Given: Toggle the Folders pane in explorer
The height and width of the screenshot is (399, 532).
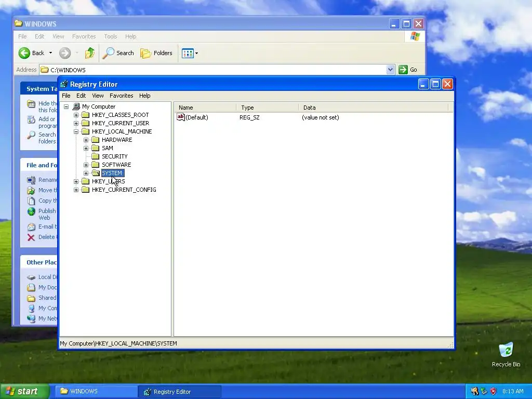Looking at the screenshot, I should click(156, 53).
